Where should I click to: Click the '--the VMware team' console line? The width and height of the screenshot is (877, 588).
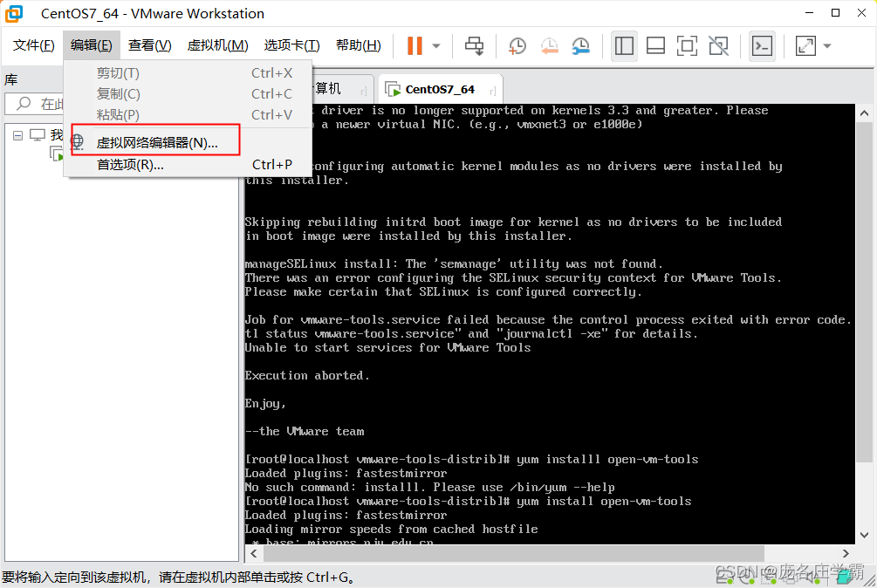click(305, 432)
